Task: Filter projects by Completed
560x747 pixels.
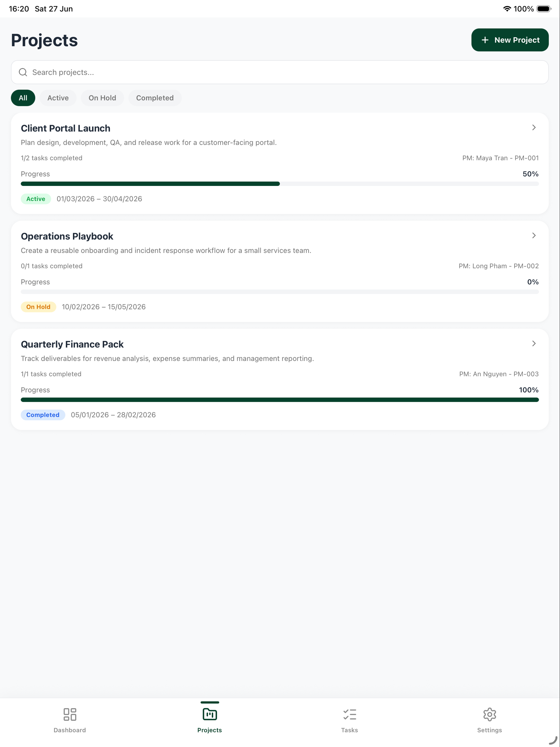Action: (x=155, y=98)
